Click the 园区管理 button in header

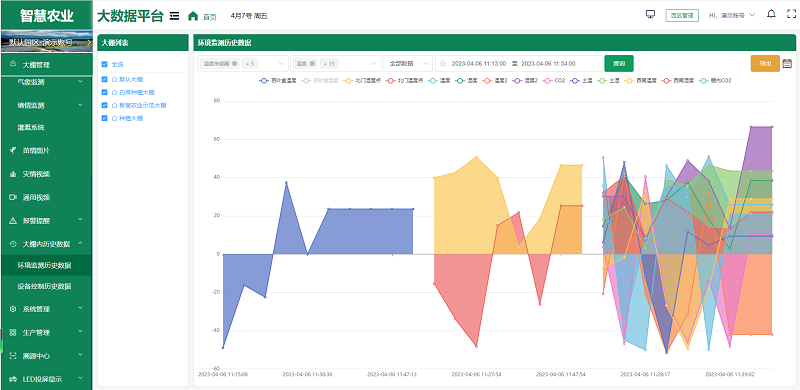click(682, 15)
